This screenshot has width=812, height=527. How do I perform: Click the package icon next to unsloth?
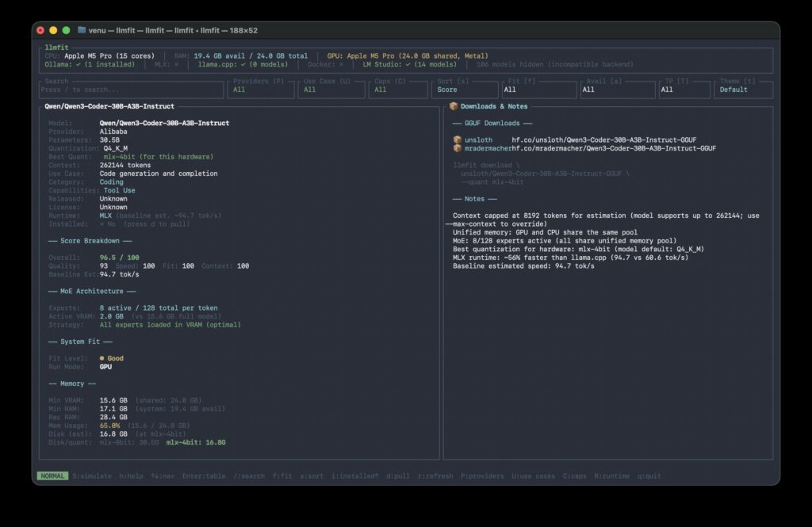click(x=457, y=139)
